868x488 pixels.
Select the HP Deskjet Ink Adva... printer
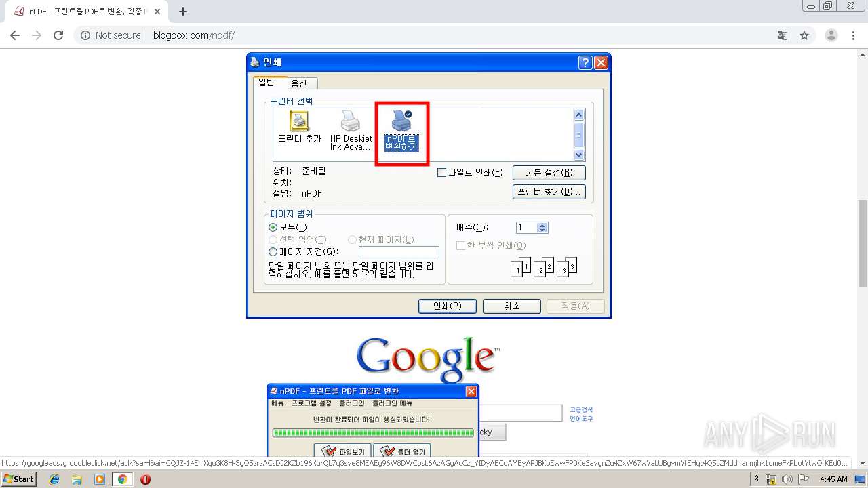pyautogui.click(x=351, y=131)
